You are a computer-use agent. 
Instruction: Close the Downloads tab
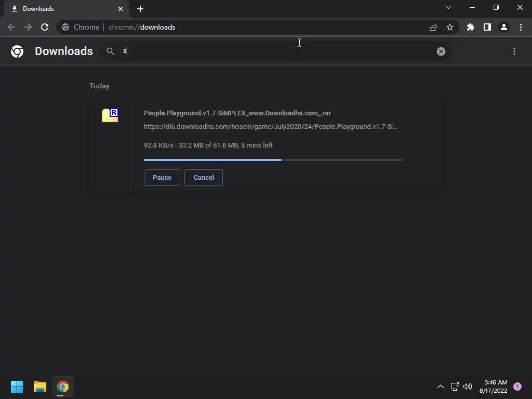point(121,9)
